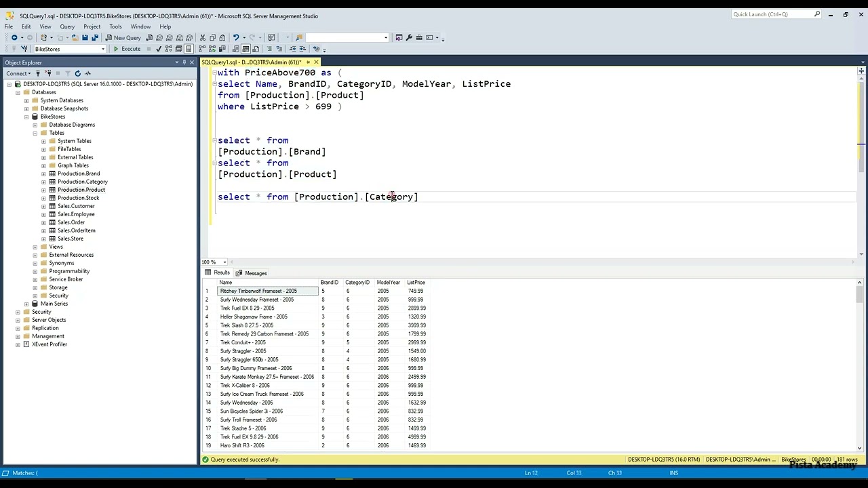Expand the Production.Brand table node
This screenshot has width=868, height=488.
43,174
